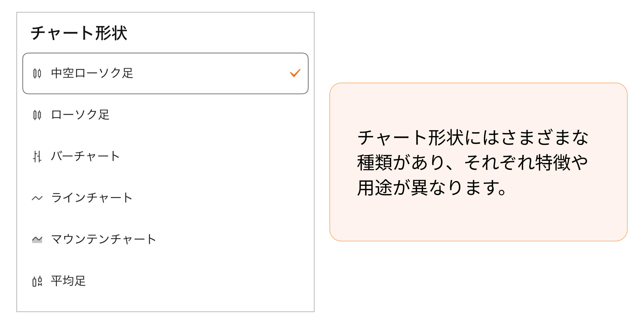Viewport: 644px width, 324px height.
Task: Click the チャート形状 heading
Action: (79, 33)
